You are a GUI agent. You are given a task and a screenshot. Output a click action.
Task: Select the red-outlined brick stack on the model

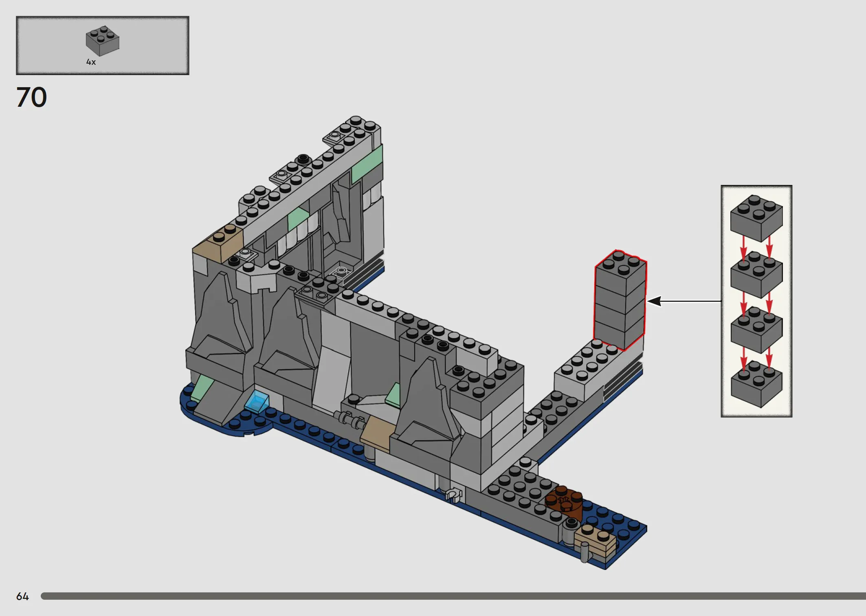point(620,300)
